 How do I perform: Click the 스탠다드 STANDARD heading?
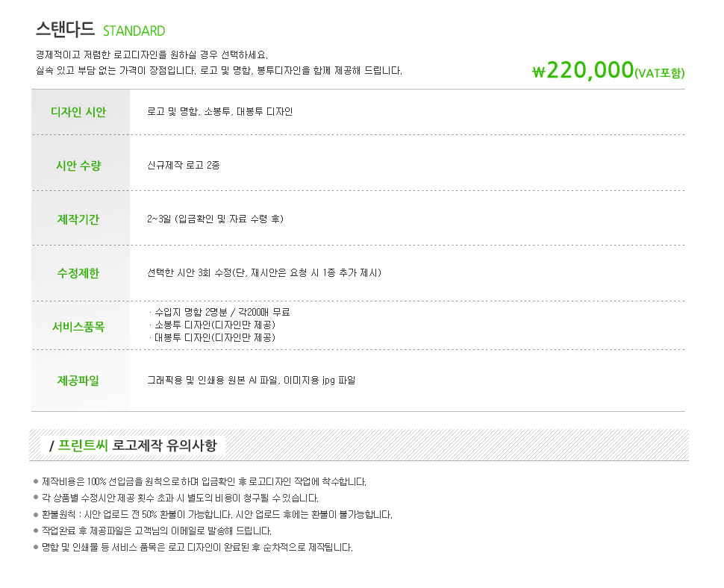point(100,30)
